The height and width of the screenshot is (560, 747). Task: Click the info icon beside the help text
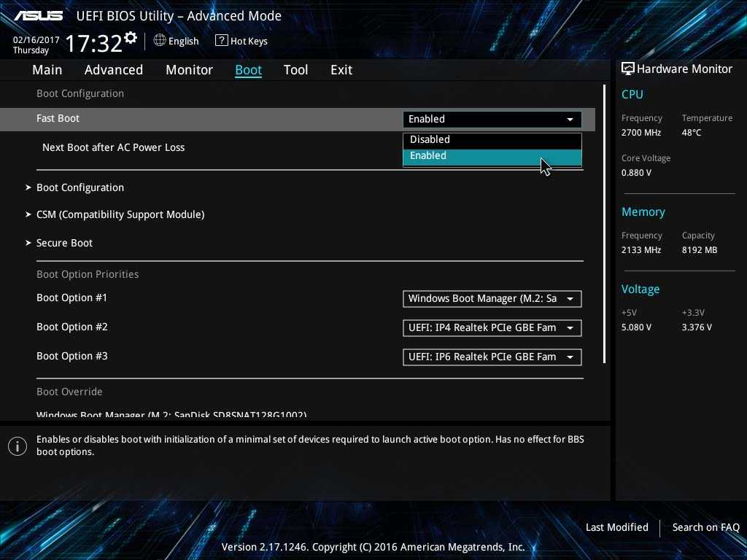coord(18,446)
